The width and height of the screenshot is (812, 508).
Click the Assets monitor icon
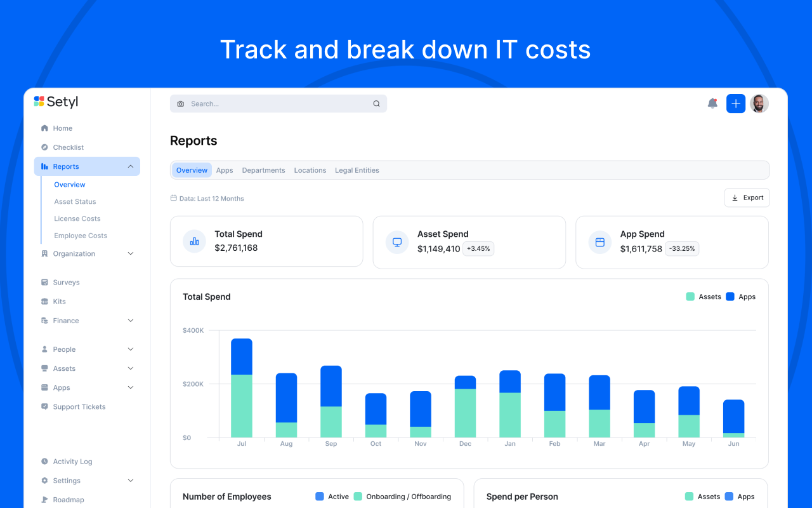pyautogui.click(x=44, y=368)
